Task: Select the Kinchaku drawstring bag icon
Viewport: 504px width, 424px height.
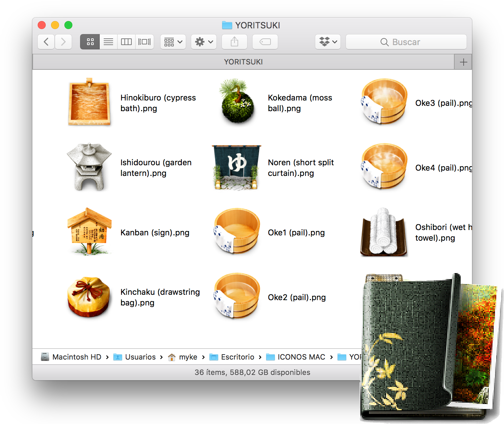Action: [89, 297]
